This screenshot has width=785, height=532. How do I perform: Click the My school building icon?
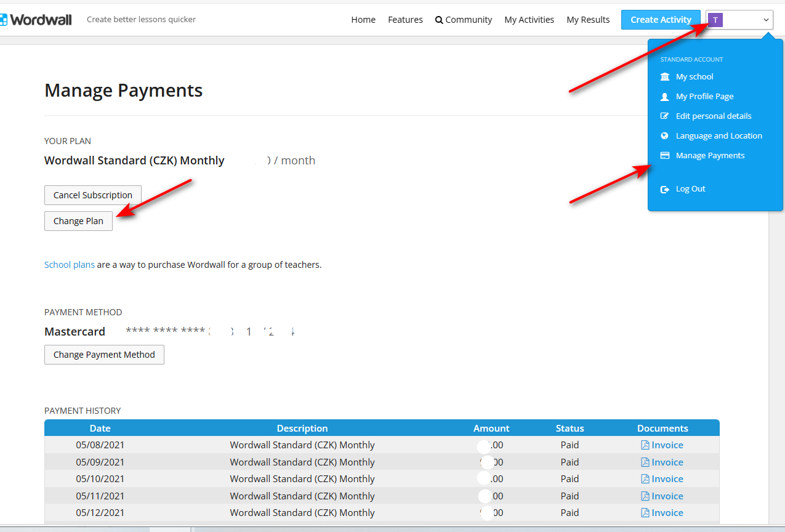pyautogui.click(x=665, y=77)
